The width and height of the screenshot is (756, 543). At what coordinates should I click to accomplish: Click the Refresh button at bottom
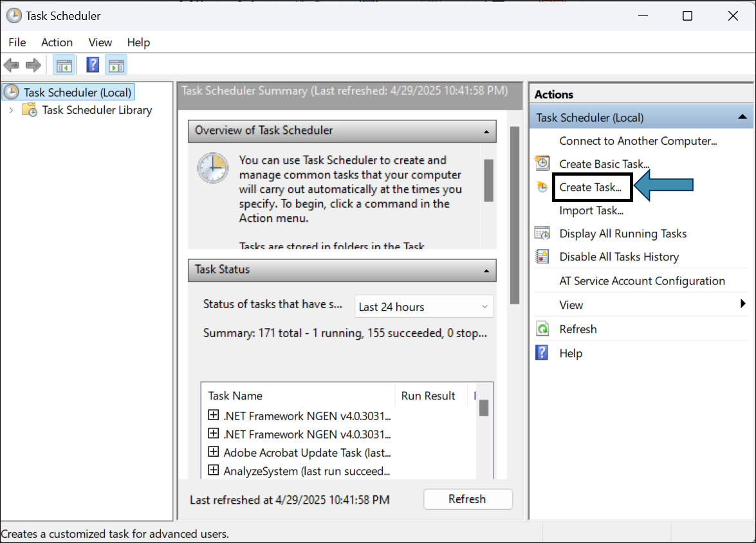coord(467,499)
